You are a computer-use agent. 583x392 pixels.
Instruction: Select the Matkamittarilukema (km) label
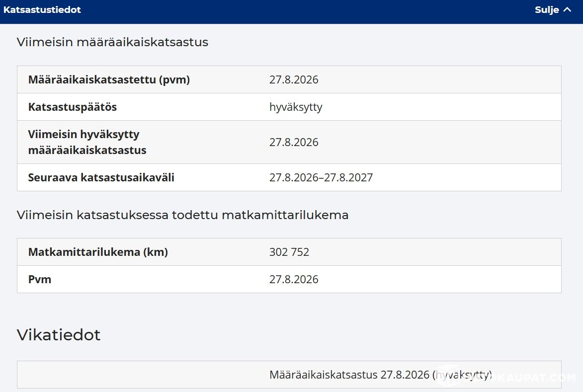98,252
